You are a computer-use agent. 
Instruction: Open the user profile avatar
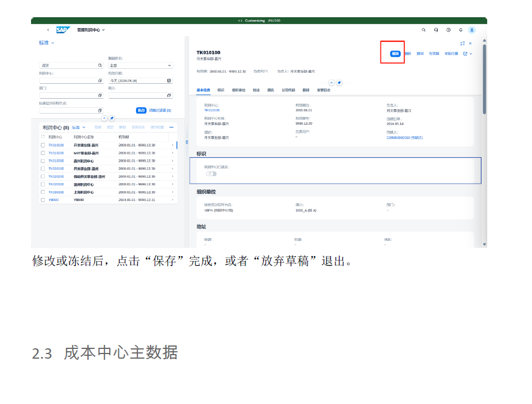point(472,30)
